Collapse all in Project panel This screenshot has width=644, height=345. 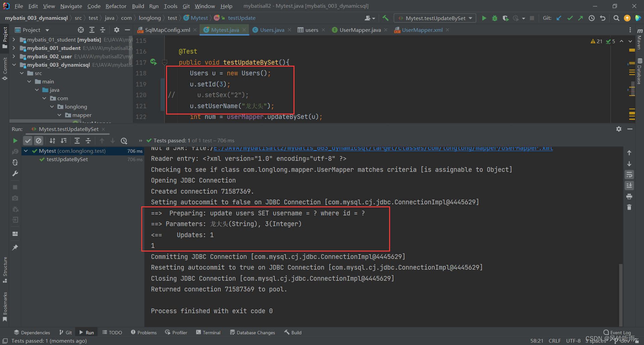click(x=103, y=30)
